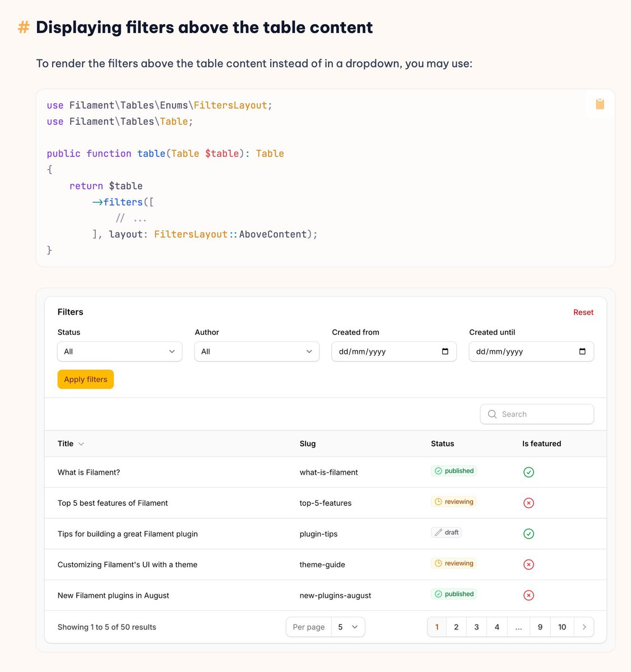Click 'Showing 1 to 5 of 50 results' text
This screenshot has width=631, height=672.
(x=107, y=627)
